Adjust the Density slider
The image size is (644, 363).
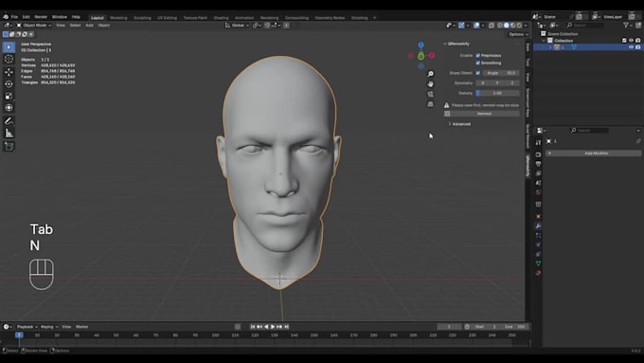tap(498, 93)
